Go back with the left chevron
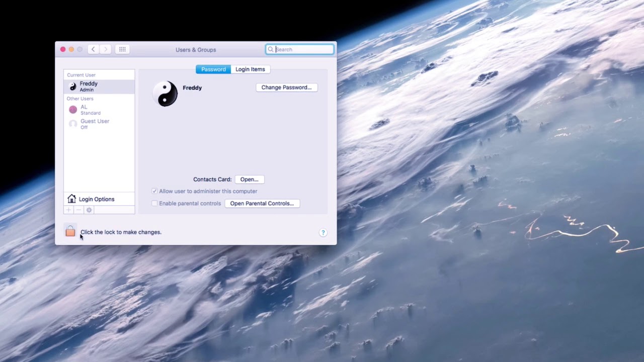Image resolution: width=644 pixels, height=362 pixels. (93, 49)
